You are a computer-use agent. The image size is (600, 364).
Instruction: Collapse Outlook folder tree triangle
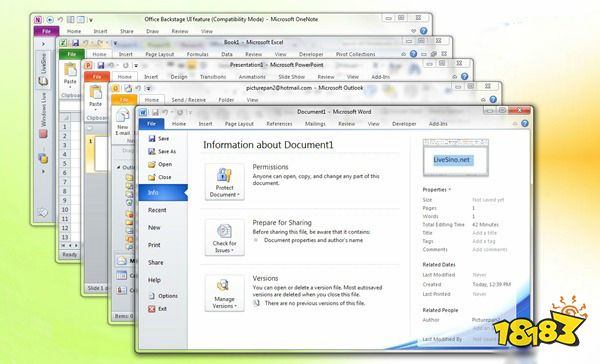(x=118, y=167)
